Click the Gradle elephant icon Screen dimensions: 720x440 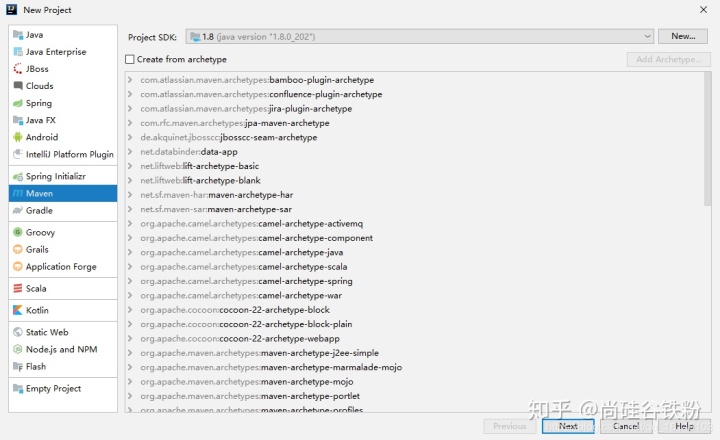[18, 210]
